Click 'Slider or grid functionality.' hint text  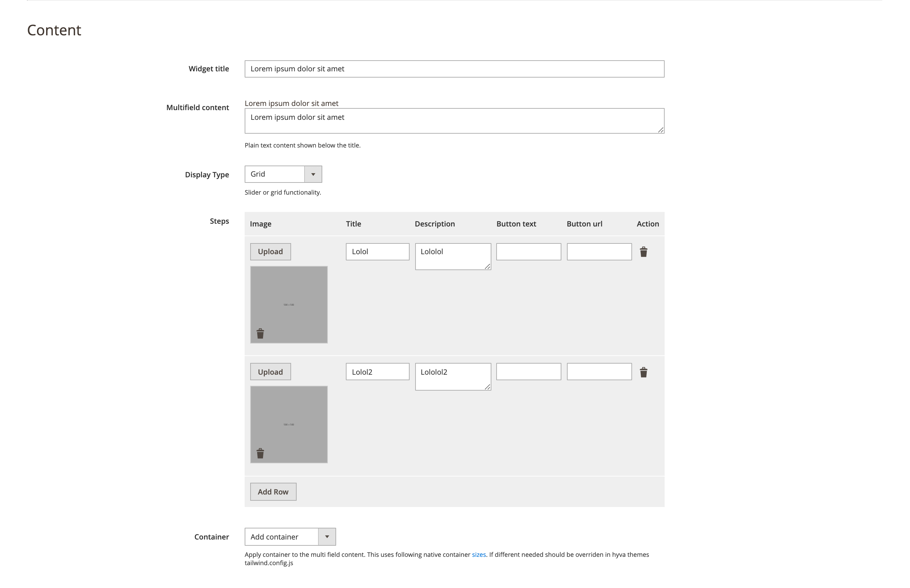pyautogui.click(x=283, y=193)
